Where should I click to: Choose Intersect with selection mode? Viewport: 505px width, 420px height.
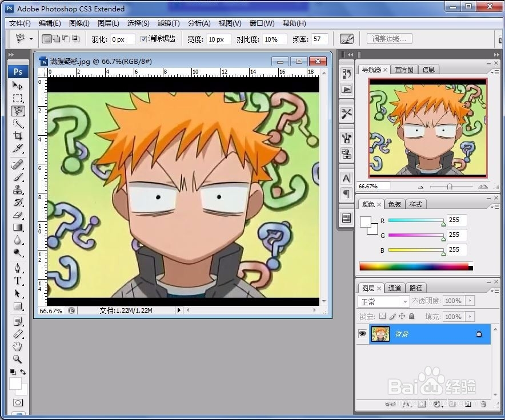coord(75,39)
